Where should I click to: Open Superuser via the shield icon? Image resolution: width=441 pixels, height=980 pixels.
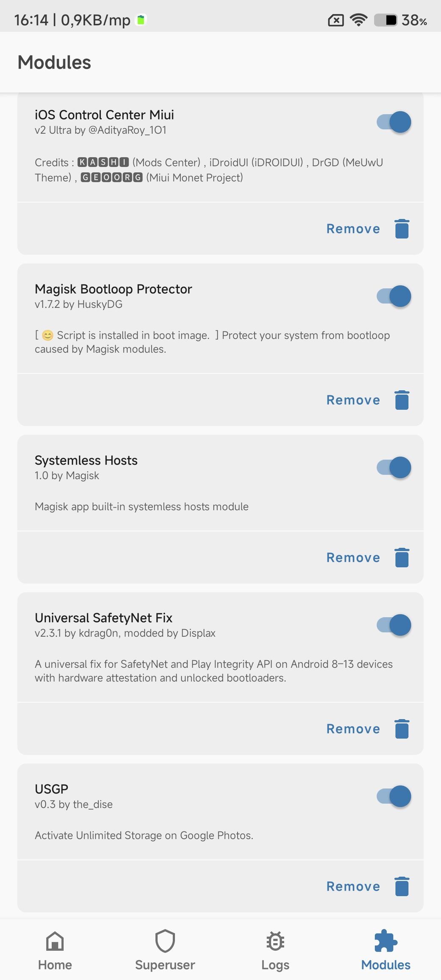click(x=165, y=941)
